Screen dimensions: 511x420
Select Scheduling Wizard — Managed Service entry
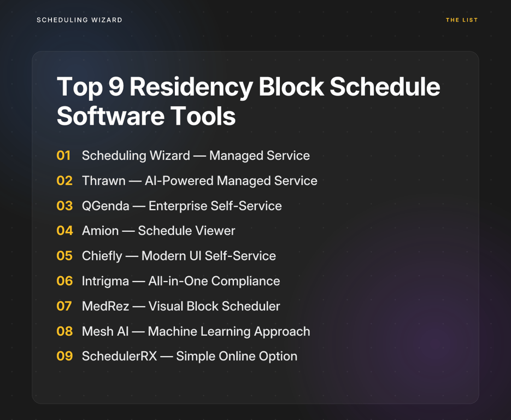pyautogui.click(x=196, y=155)
